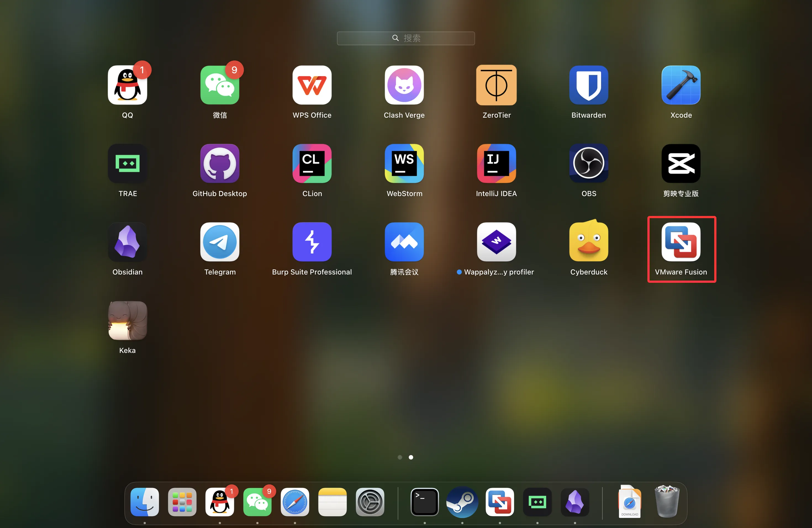Image resolution: width=812 pixels, height=528 pixels.
Task: Open Telegram in Launchpad grid
Action: pyautogui.click(x=220, y=242)
